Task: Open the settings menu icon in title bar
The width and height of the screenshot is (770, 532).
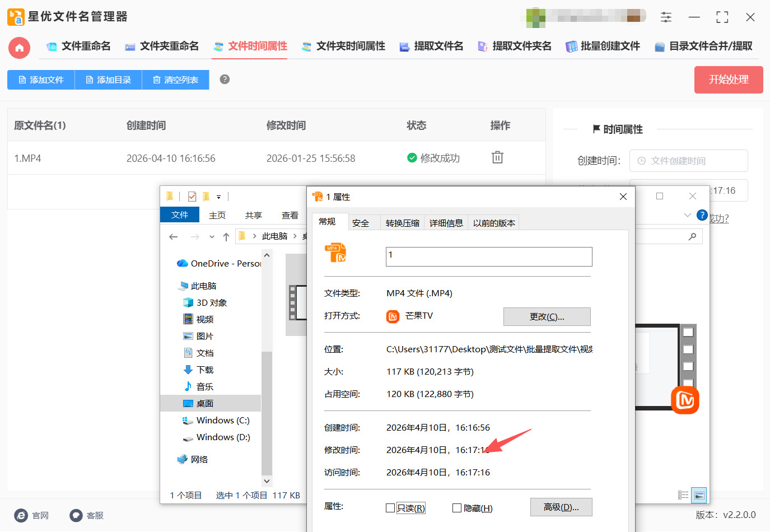Action: (x=666, y=17)
